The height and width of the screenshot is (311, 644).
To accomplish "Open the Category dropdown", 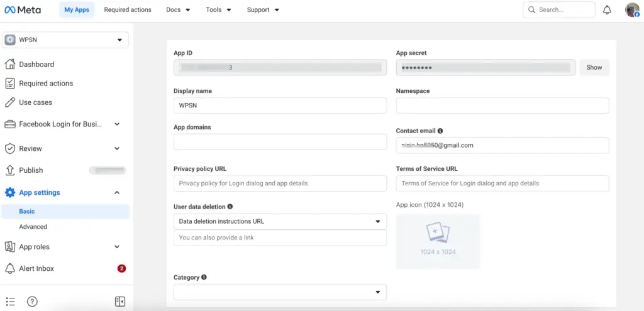I will [280, 292].
